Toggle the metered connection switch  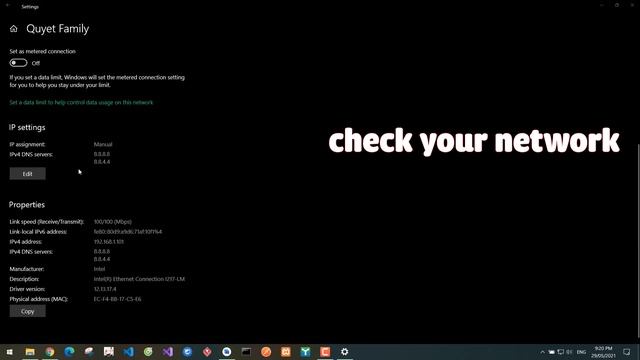pos(18,63)
